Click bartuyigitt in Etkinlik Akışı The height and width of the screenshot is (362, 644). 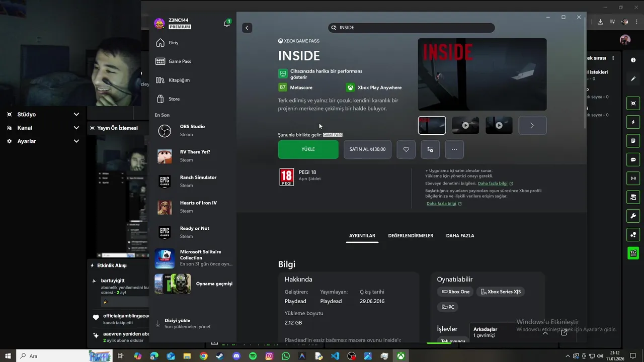pyautogui.click(x=113, y=281)
